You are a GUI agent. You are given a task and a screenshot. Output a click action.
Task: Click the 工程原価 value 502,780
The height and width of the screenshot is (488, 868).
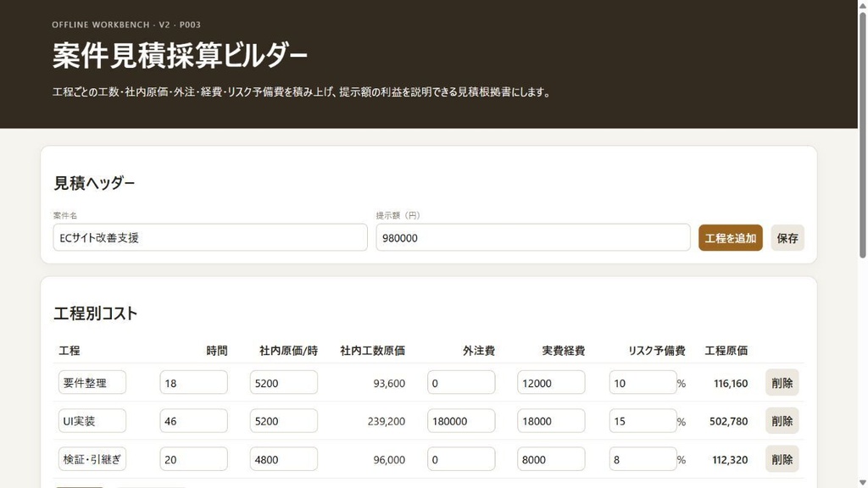(x=728, y=421)
